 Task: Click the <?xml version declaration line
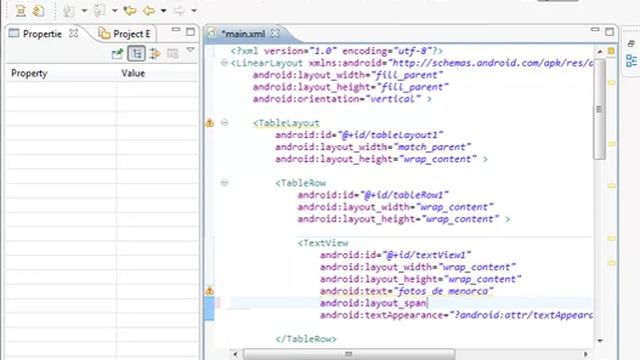pyautogui.click(x=337, y=51)
